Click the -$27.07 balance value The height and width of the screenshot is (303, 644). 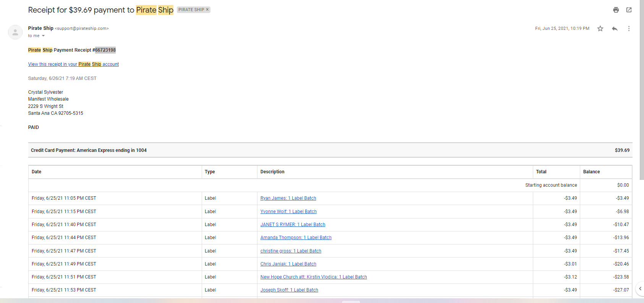point(621,290)
